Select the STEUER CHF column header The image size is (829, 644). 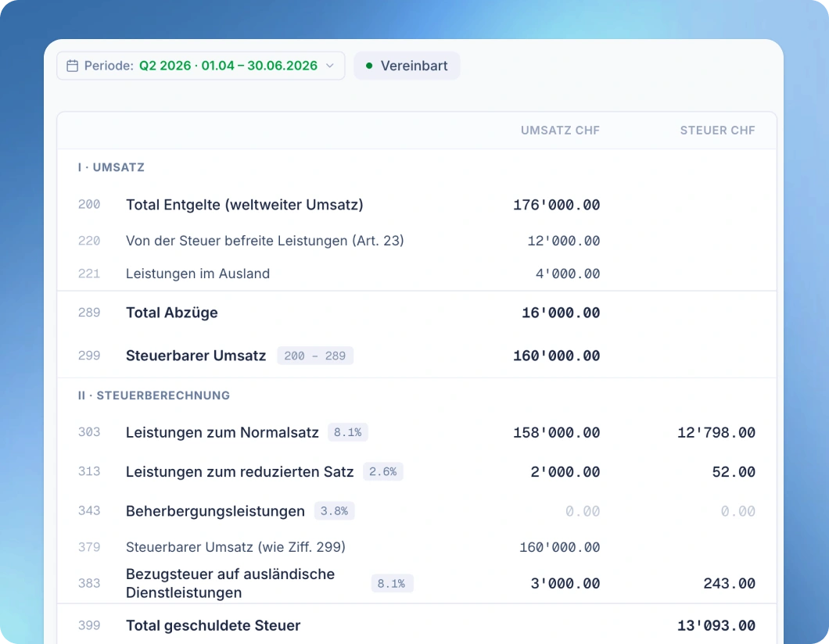tap(717, 131)
